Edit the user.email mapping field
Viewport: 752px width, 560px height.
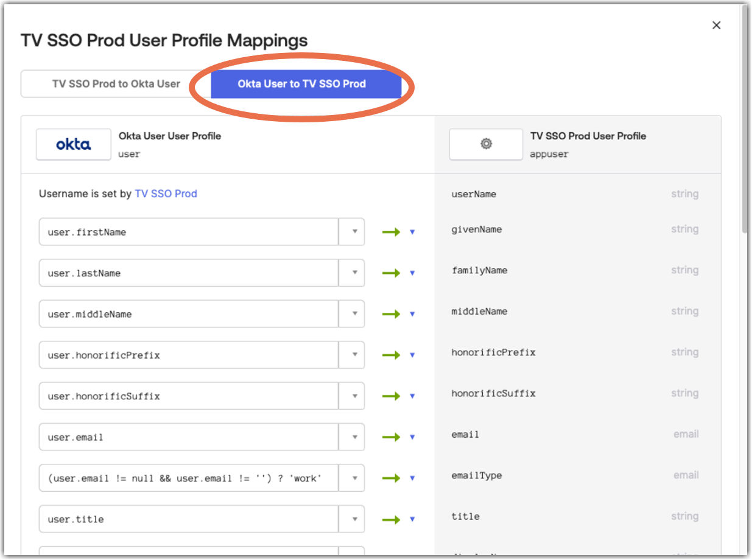[189, 437]
